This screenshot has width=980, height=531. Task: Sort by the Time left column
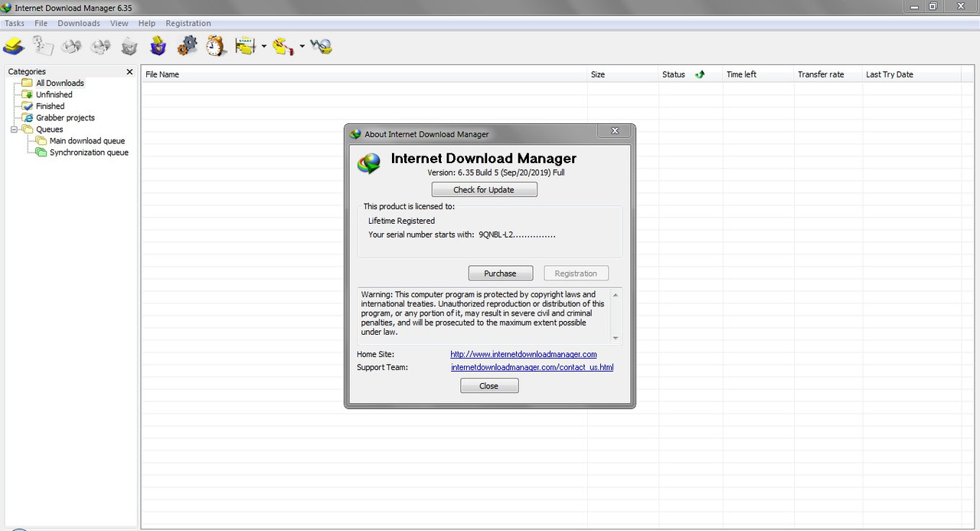759,74
